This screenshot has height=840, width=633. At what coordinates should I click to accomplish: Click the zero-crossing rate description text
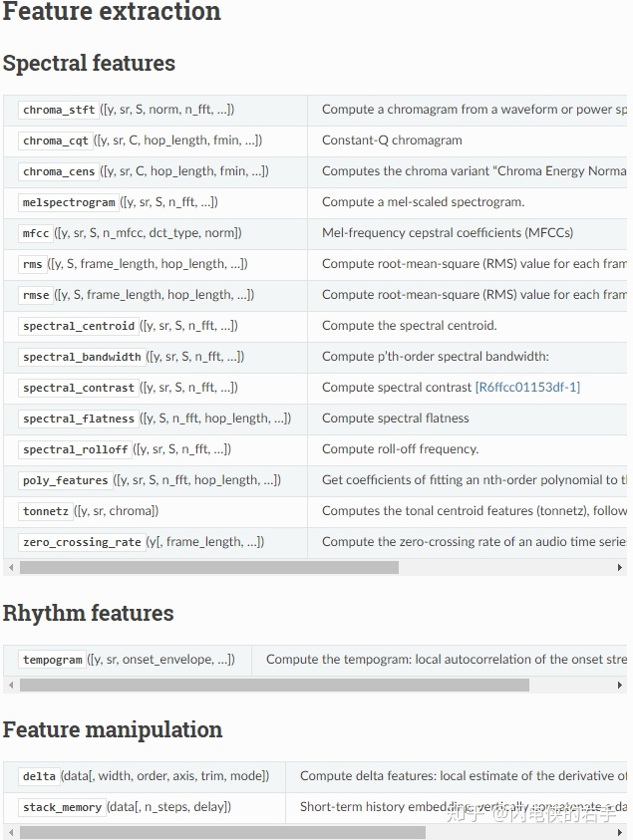point(475,542)
